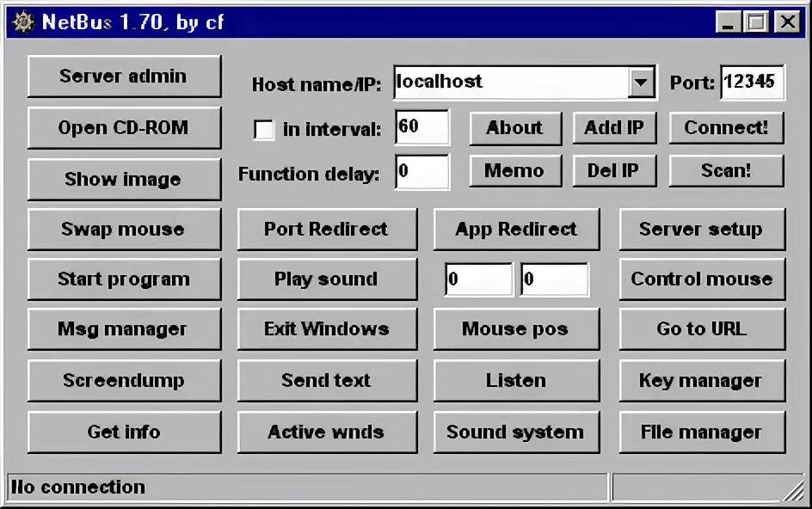Image resolution: width=812 pixels, height=509 pixels.
Task: Click the 'Host name/IP:' label
Action: (317, 84)
